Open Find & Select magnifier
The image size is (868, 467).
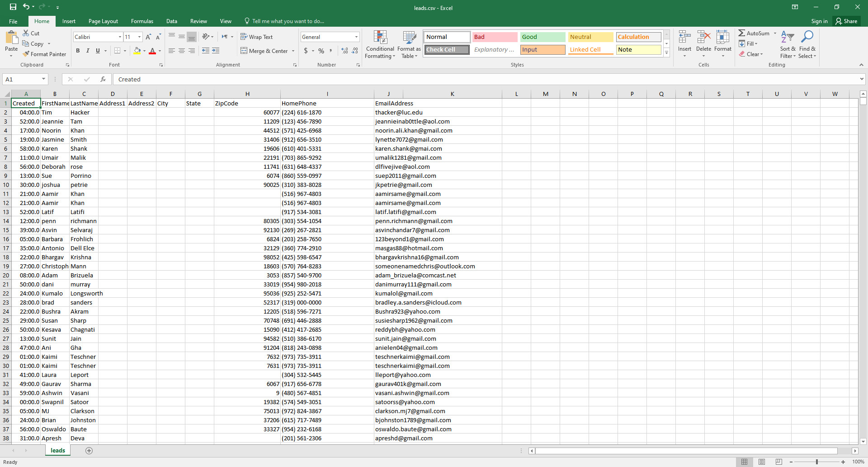pyautogui.click(x=807, y=44)
